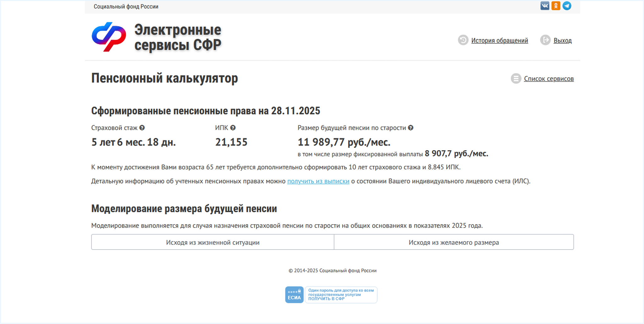Click 'Социальный фонд России' in top bar
The width and height of the screenshot is (644, 324).
[x=126, y=7]
